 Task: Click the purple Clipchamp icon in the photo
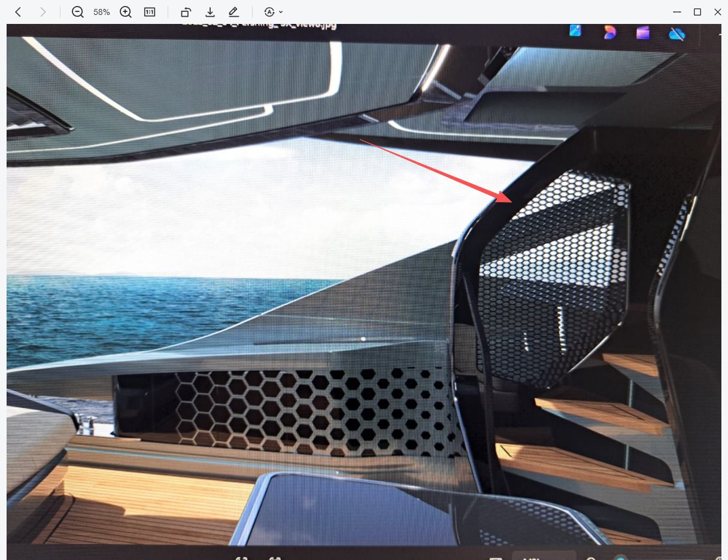pos(643,33)
